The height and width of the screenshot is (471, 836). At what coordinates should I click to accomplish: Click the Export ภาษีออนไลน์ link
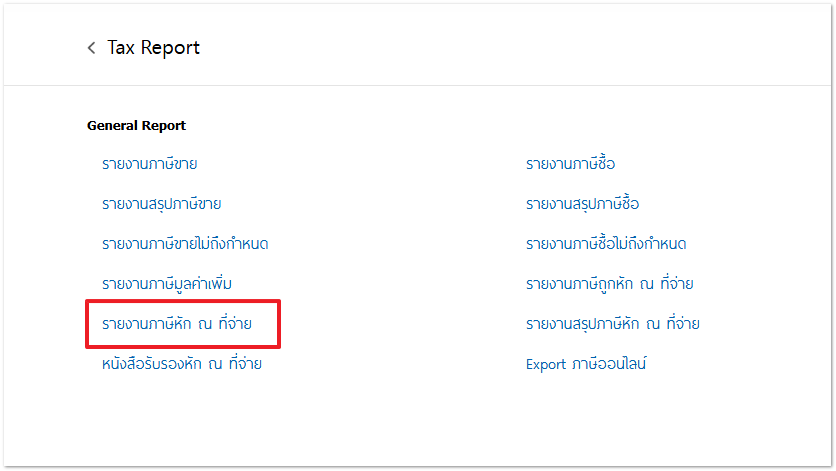pyautogui.click(x=586, y=364)
